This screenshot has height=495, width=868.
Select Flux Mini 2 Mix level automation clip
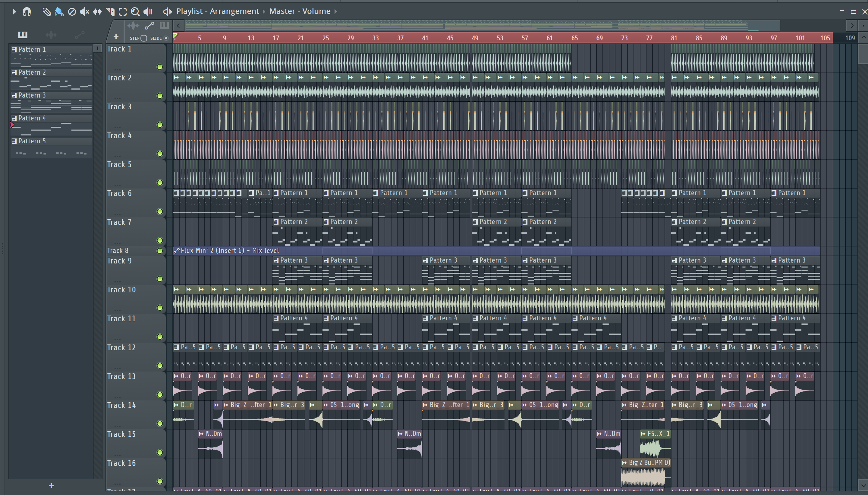pyautogui.click(x=496, y=251)
